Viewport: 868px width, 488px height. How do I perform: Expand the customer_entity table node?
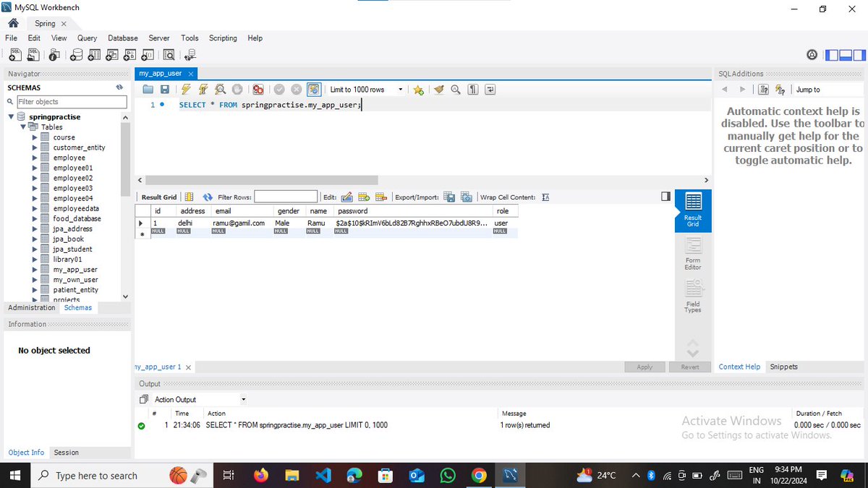coord(35,147)
